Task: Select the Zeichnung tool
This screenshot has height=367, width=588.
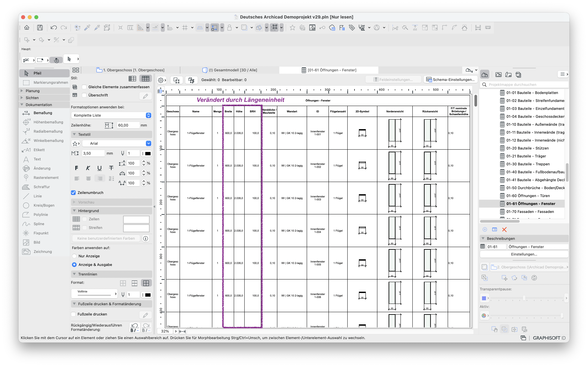Action: 44,252
